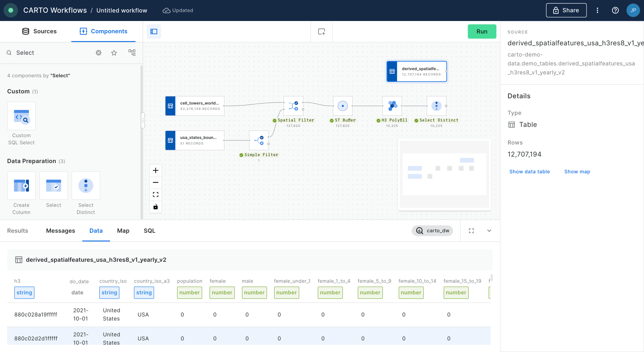This screenshot has height=352, width=644.
Task: Click the Show data table link
Action: [529, 172]
